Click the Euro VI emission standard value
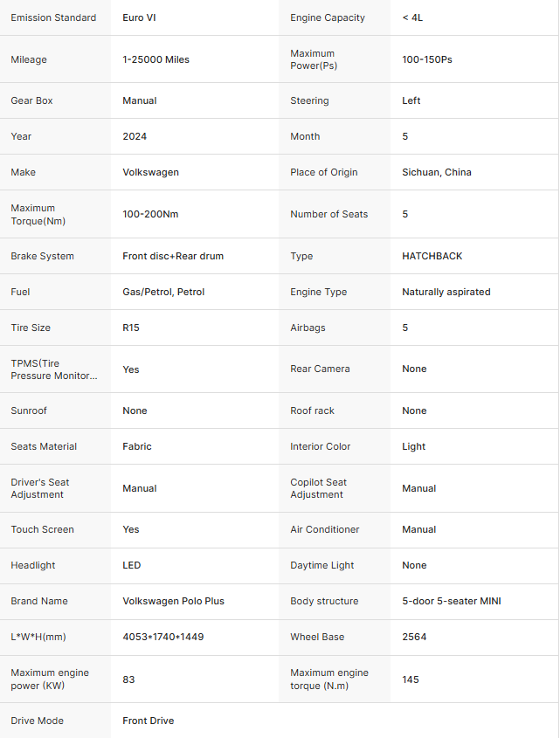The width and height of the screenshot is (560, 738). pos(139,17)
